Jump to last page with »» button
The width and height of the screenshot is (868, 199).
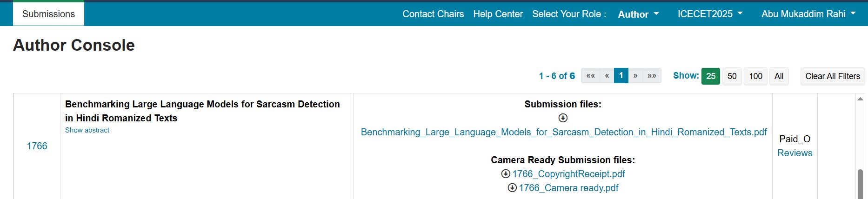[652, 76]
